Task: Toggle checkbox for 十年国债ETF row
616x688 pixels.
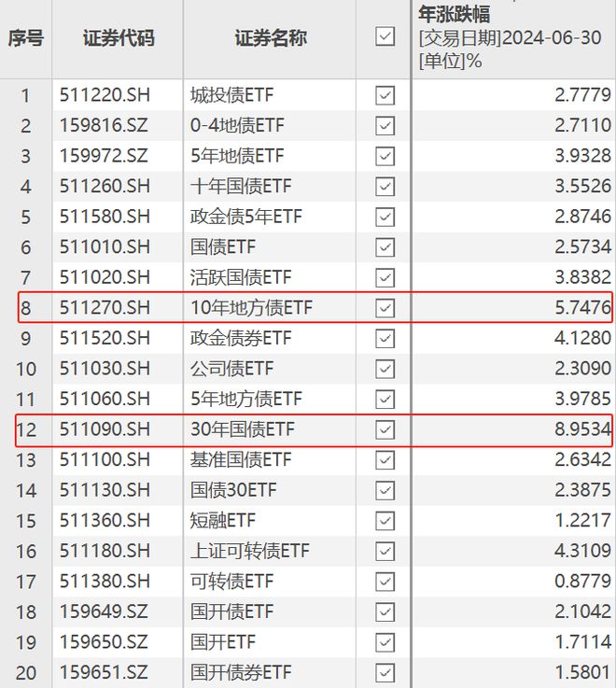Action: tap(385, 187)
